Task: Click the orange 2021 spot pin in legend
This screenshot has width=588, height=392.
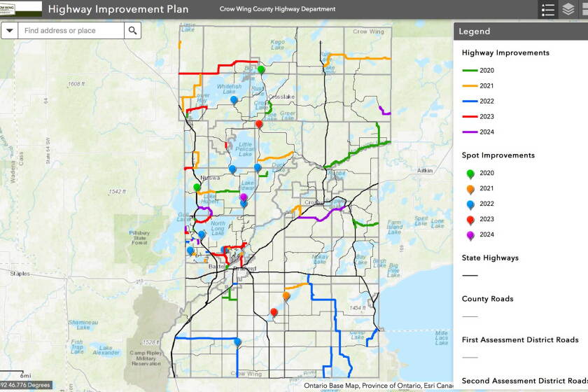Action: [470, 189]
